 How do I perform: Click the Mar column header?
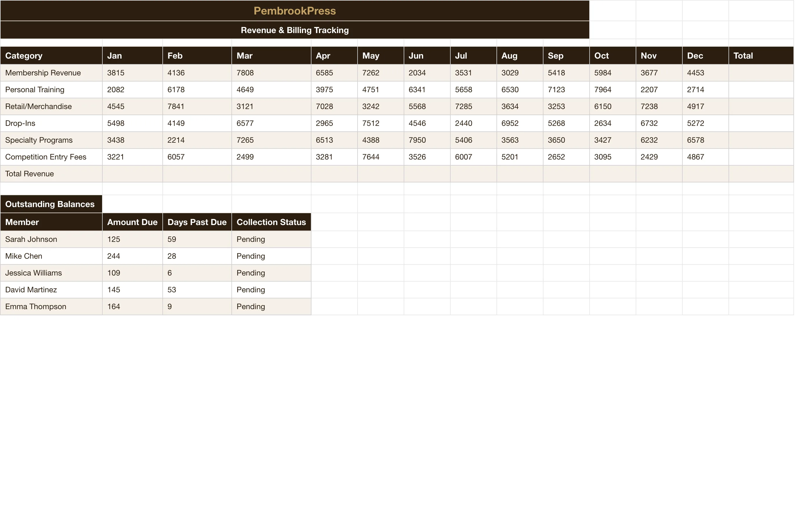point(271,56)
